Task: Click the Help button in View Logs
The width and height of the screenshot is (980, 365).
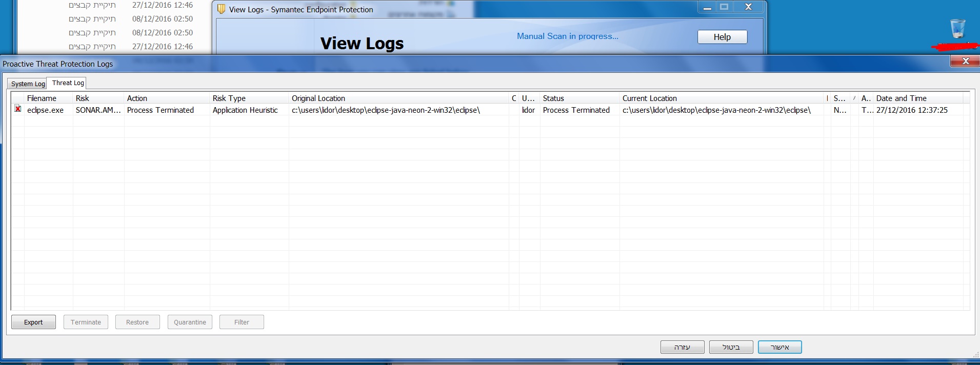Action: coord(722,37)
